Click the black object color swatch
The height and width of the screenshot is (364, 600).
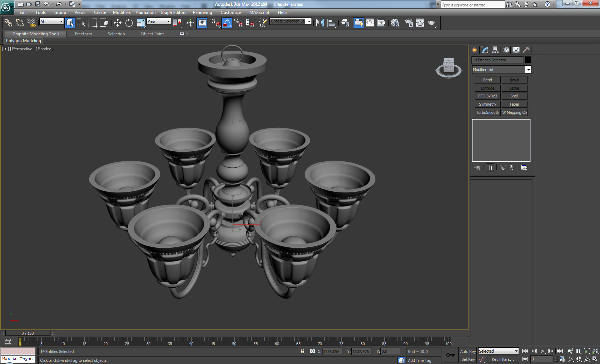pos(527,60)
